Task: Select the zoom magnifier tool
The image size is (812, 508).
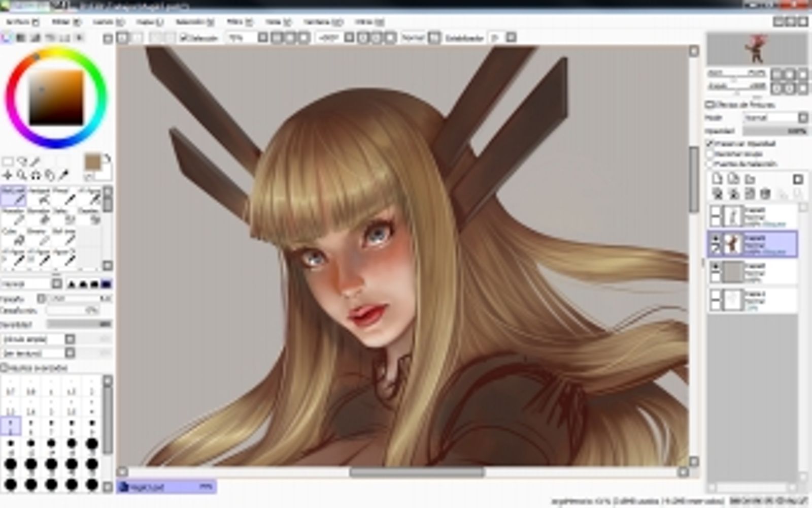Action: click(x=22, y=176)
